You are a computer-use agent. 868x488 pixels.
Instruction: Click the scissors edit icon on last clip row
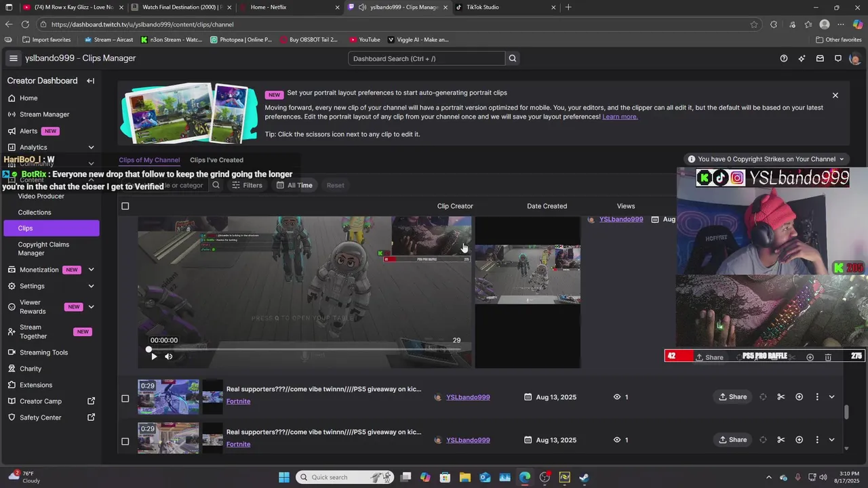pos(781,440)
